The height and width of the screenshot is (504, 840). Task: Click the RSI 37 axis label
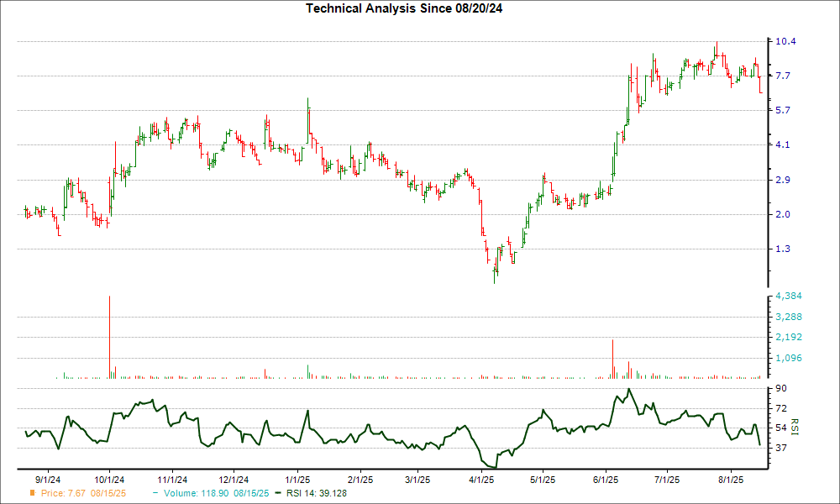tap(781, 448)
